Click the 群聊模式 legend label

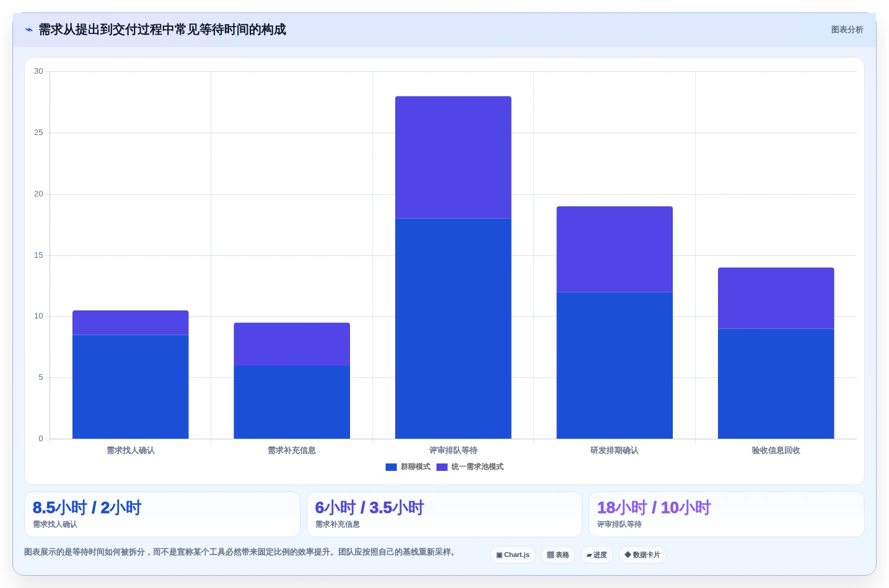click(x=415, y=467)
